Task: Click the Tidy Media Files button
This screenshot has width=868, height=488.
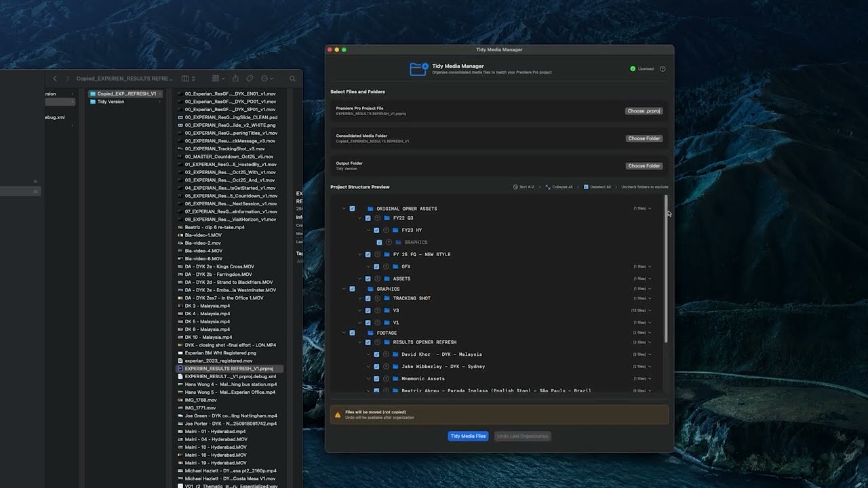Action: (468, 436)
